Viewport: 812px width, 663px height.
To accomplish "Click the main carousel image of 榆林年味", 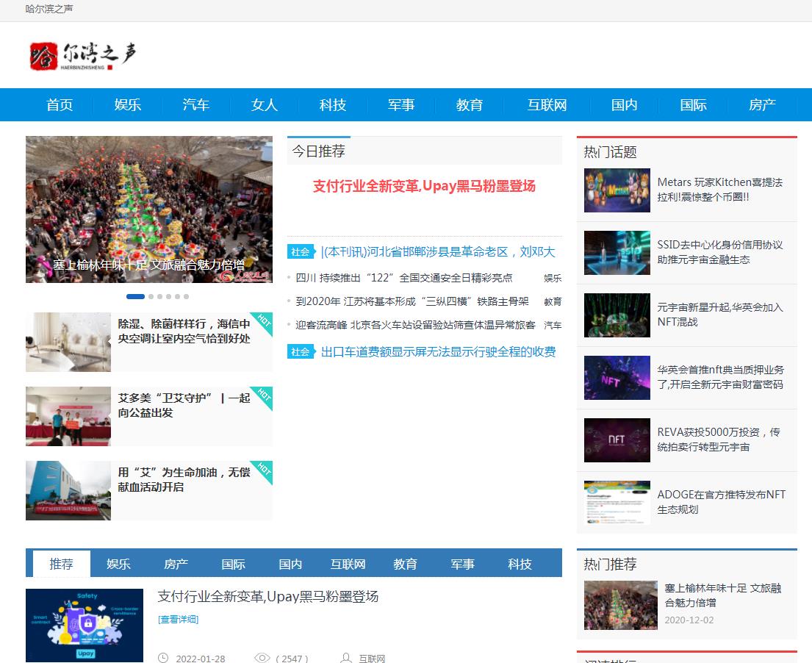I will tap(149, 209).
